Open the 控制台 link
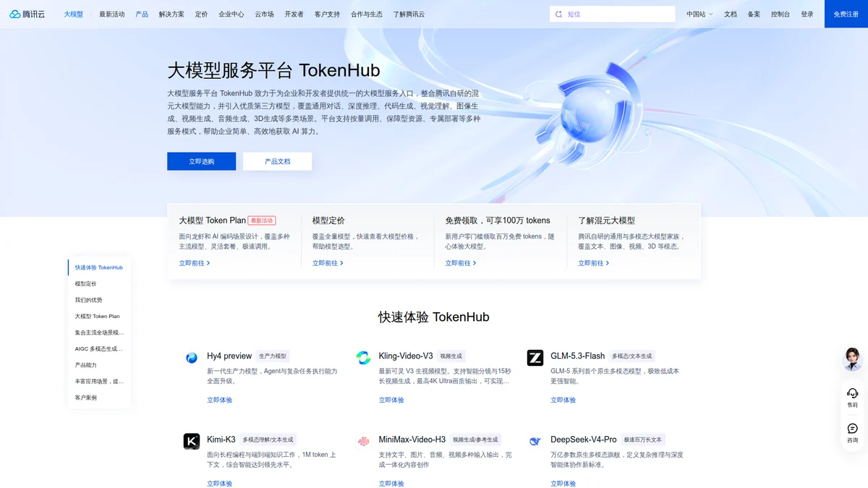The width and height of the screenshot is (868, 488). click(x=780, y=14)
